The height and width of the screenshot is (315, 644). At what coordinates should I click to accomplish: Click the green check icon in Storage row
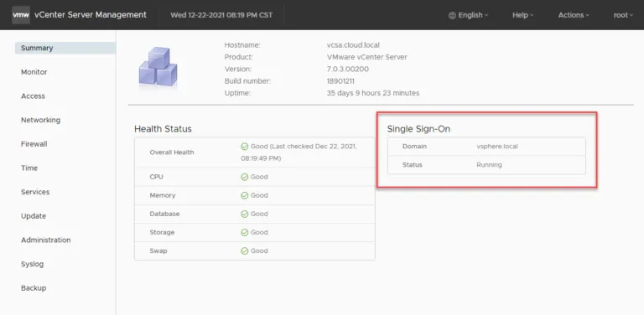pos(244,232)
